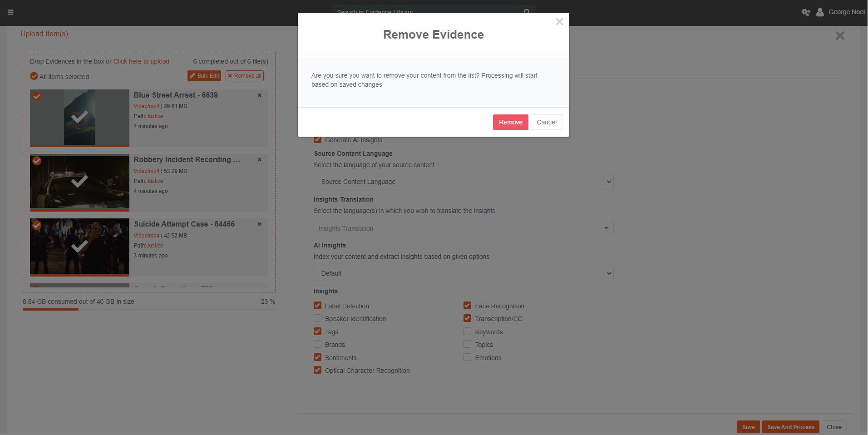Viewport: 868px width, 435px height.
Task: Click the Click here to upload link
Action: (141, 61)
